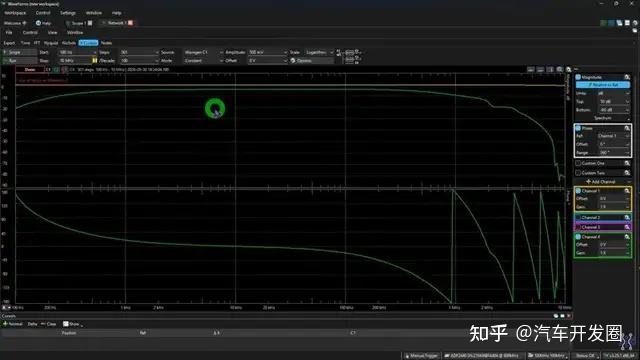Click the Stop frequency input field

(75, 60)
